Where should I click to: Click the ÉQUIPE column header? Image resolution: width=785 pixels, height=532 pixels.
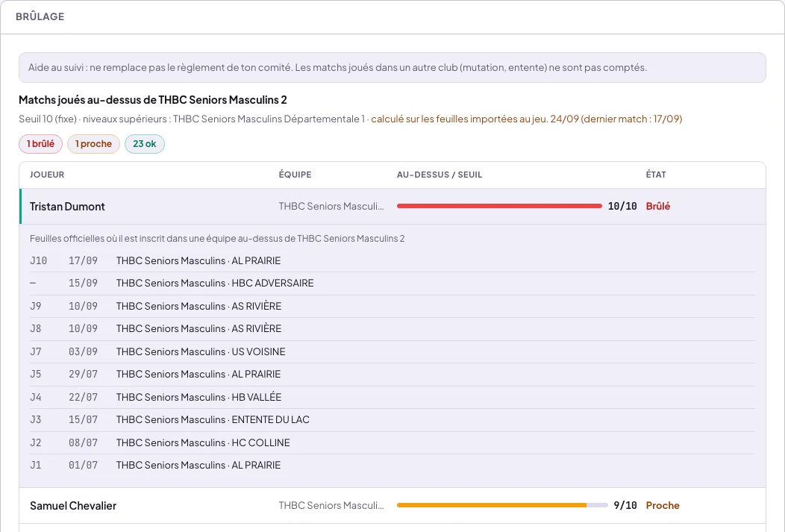pyautogui.click(x=295, y=175)
